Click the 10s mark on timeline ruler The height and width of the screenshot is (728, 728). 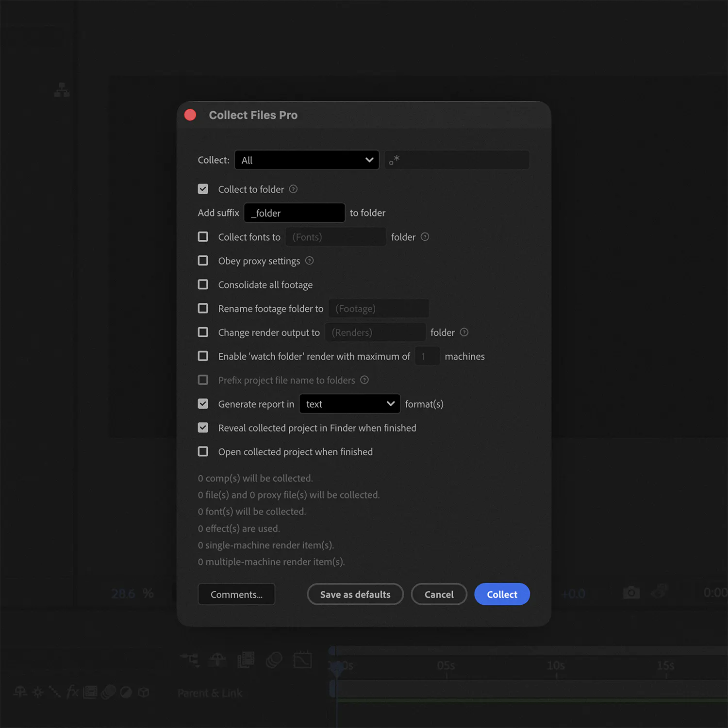click(x=556, y=665)
